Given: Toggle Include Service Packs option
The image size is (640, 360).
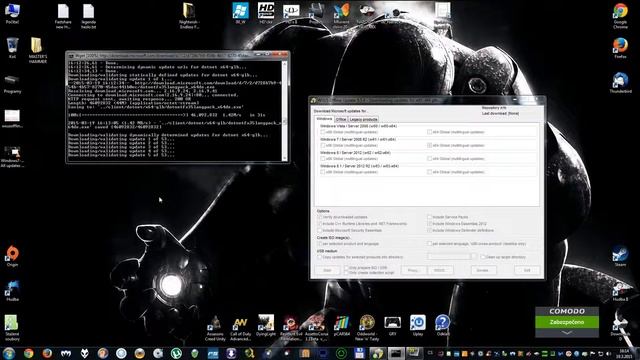Looking at the screenshot, I should [x=429, y=217].
